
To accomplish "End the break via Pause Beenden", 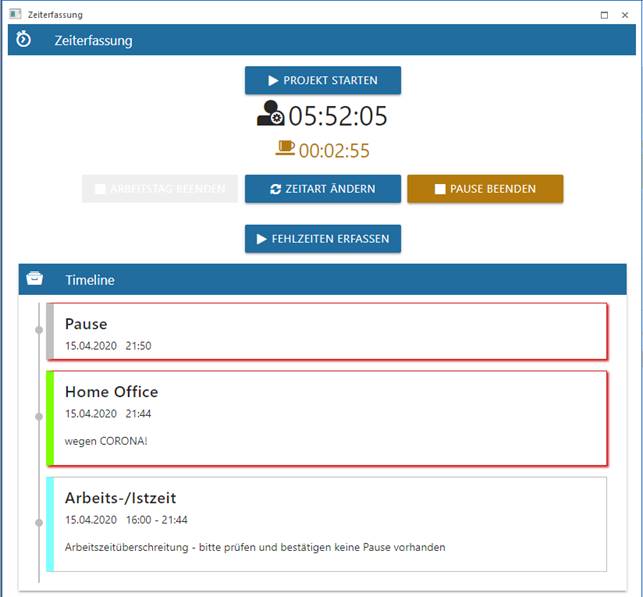I will click(484, 189).
